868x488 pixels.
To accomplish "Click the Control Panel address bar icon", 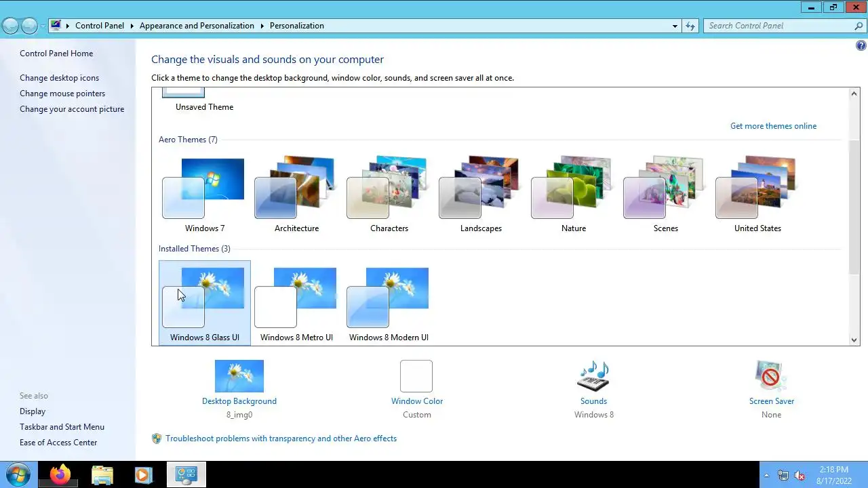I will [x=56, y=26].
